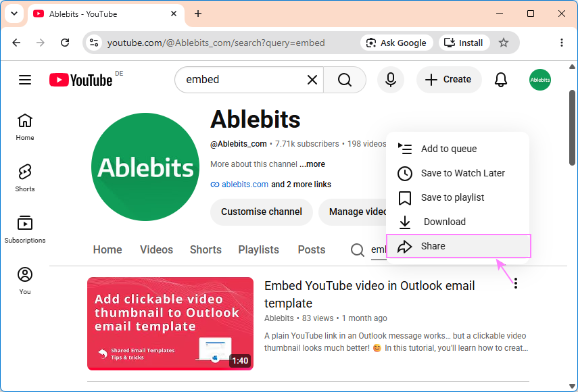Click the page's vertical scrollbar thumb

click(572, 127)
